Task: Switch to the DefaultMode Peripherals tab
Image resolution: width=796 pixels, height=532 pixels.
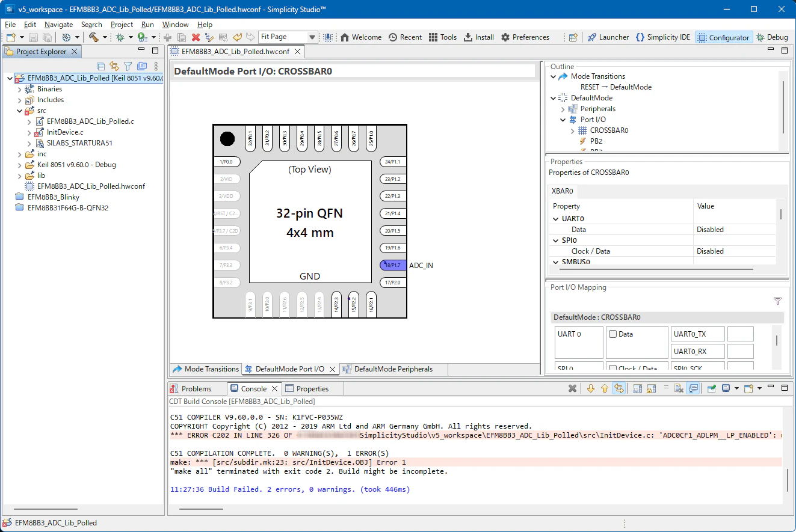Action: click(387, 369)
